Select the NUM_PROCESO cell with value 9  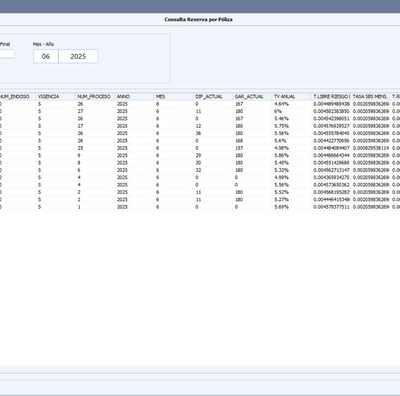[79, 155]
